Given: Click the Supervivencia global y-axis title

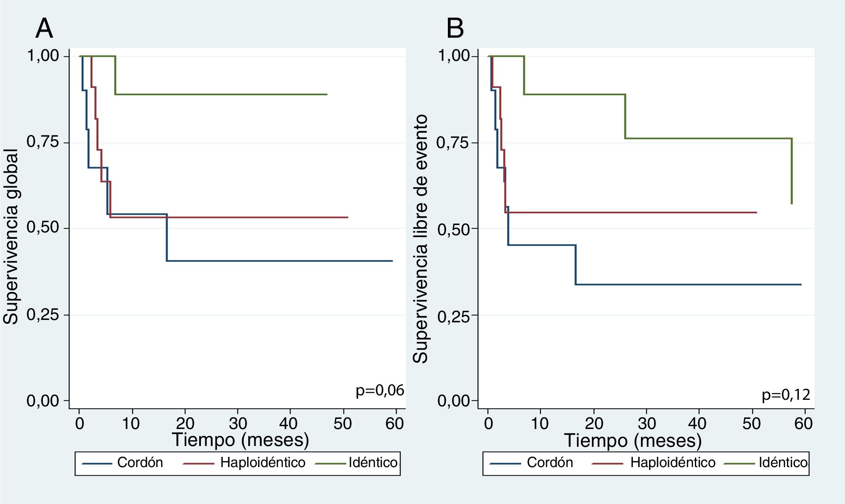Looking at the screenshot, I should pyautogui.click(x=11, y=237).
